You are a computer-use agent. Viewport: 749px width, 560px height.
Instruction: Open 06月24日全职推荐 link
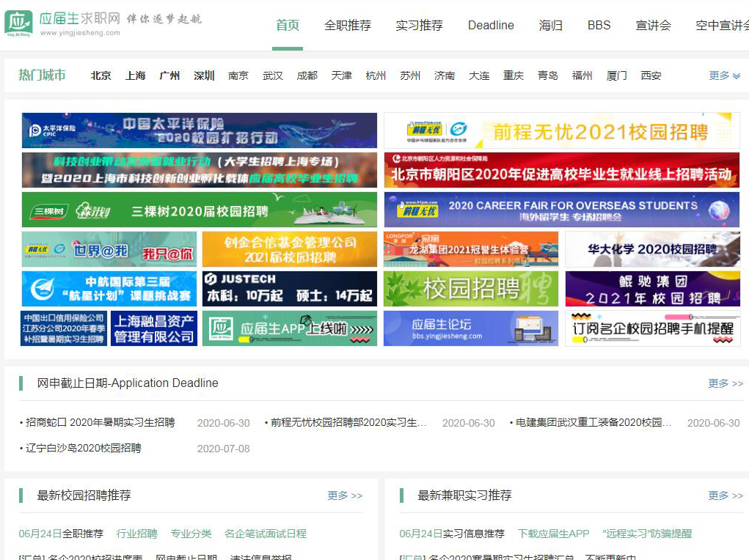(x=61, y=534)
